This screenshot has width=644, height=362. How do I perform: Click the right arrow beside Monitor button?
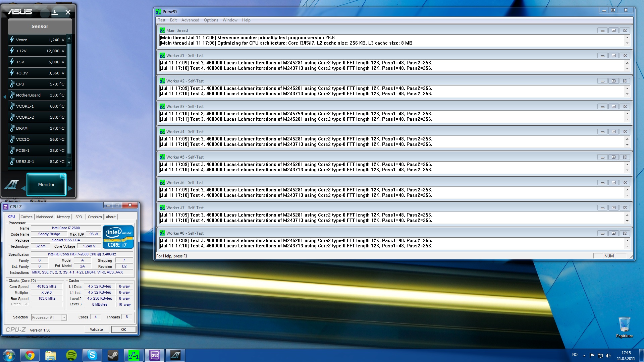coord(70,188)
